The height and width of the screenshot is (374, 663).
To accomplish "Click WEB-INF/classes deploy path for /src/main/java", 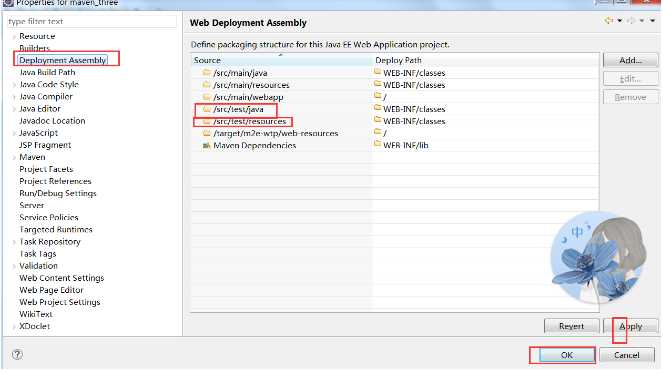I will 414,73.
